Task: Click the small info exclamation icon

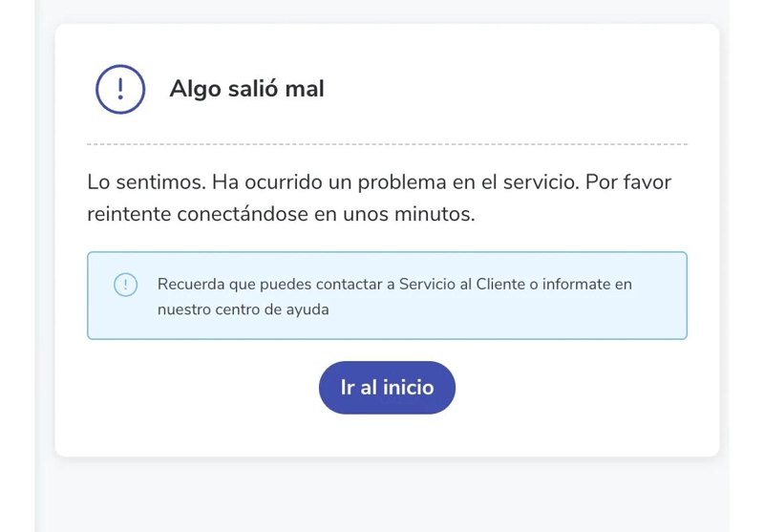Action: click(x=126, y=285)
